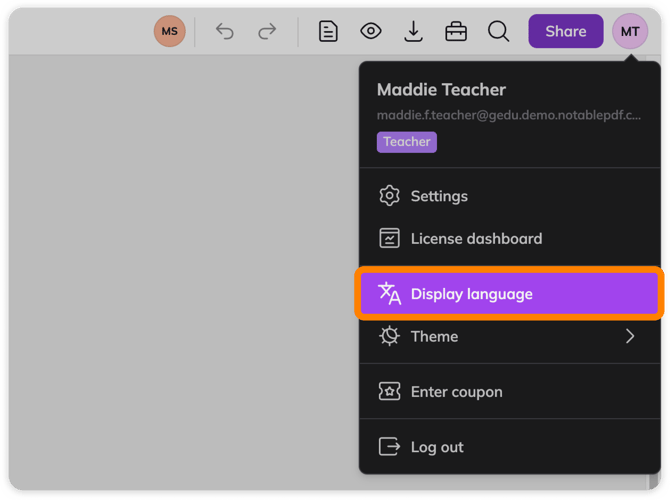Click the Settings gear icon
The width and height of the screenshot is (670, 500).
tap(389, 196)
